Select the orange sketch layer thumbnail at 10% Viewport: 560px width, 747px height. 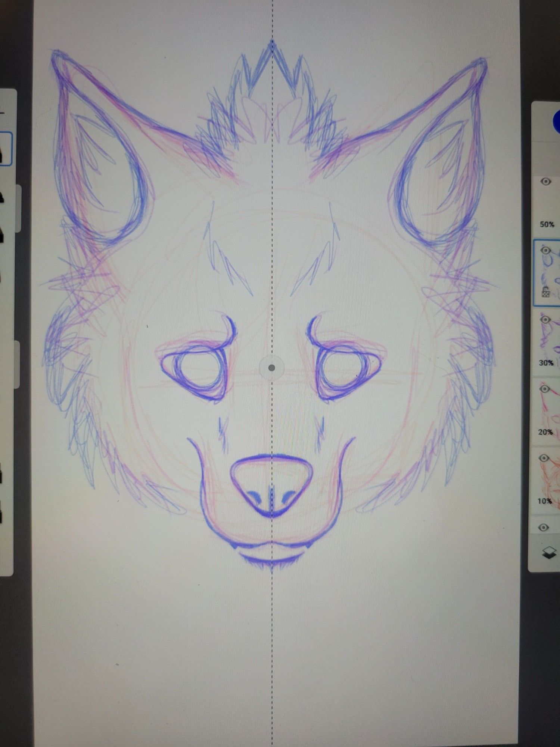(551, 478)
